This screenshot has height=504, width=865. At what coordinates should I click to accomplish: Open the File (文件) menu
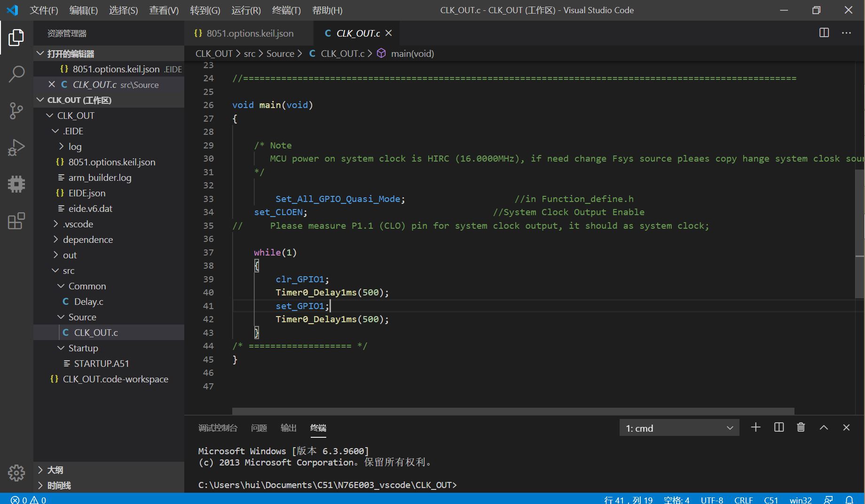pyautogui.click(x=44, y=10)
